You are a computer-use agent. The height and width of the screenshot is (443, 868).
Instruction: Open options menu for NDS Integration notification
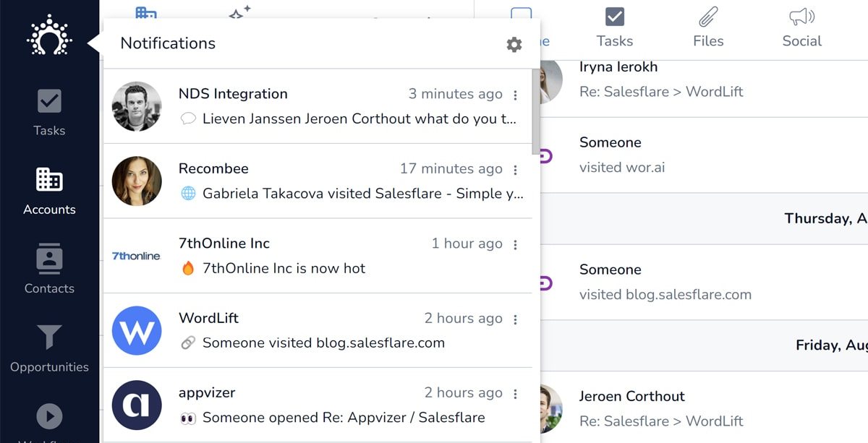click(515, 95)
